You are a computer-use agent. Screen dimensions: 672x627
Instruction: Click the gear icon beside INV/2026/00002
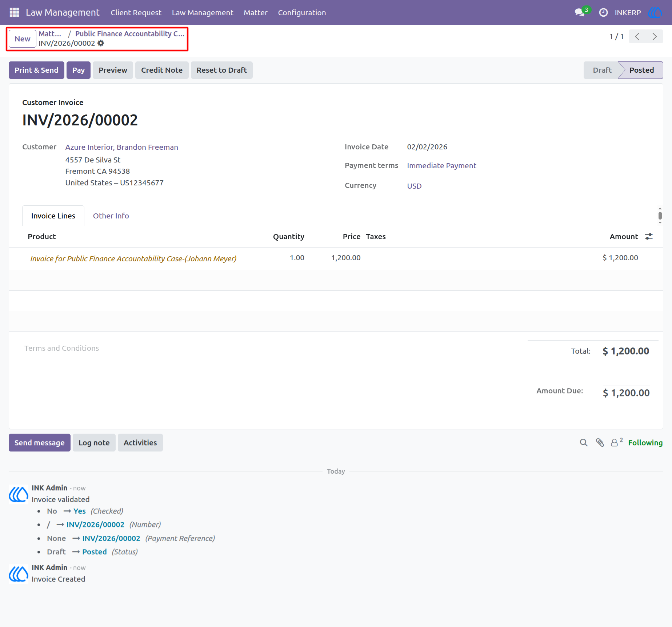pyautogui.click(x=101, y=43)
